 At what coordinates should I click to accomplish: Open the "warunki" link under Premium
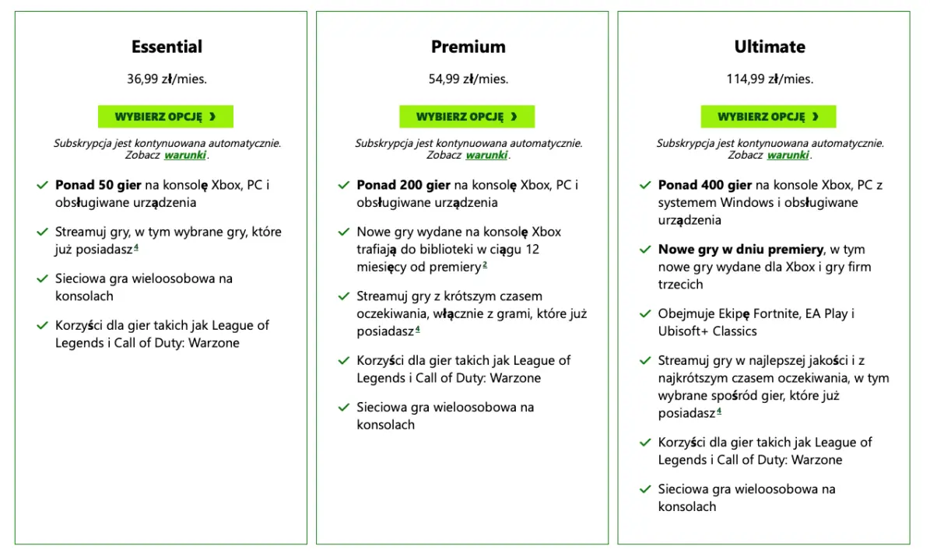point(486,155)
